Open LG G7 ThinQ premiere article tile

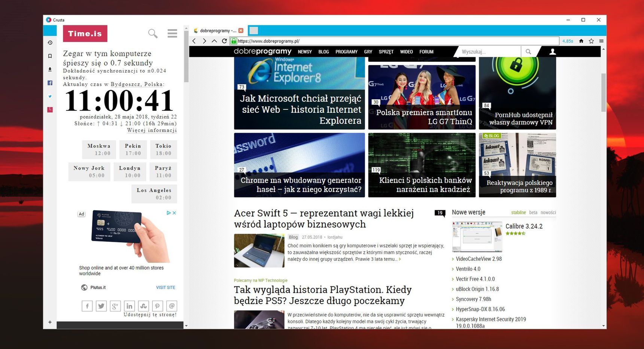click(x=422, y=97)
